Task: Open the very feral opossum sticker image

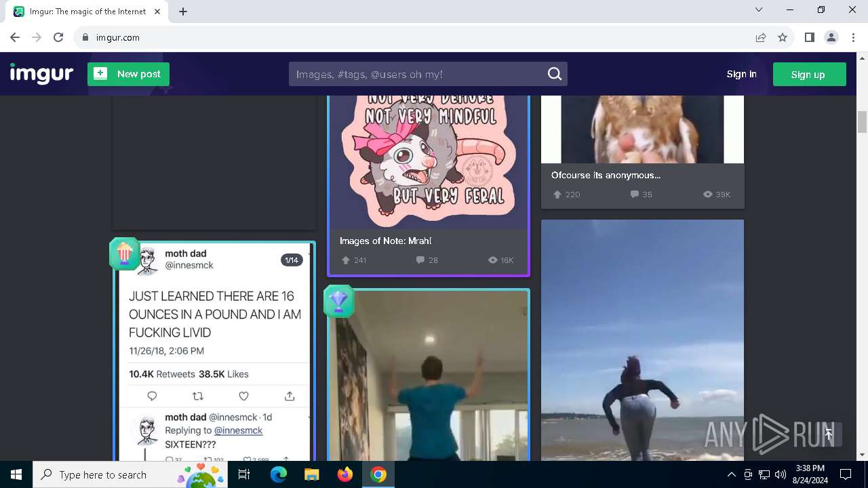Action: pos(429,161)
